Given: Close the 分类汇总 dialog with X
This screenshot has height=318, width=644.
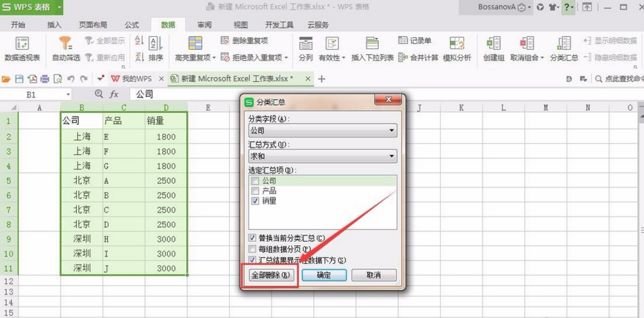Looking at the screenshot, I should [x=388, y=100].
